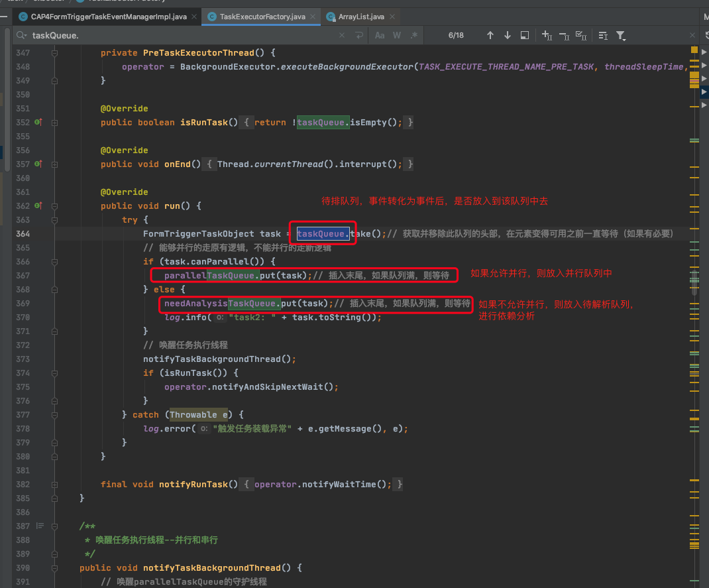
Task: Click implements gutter icon on line 352
Action: (x=38, y=123)
